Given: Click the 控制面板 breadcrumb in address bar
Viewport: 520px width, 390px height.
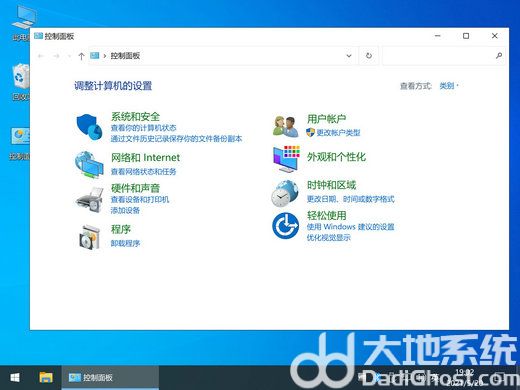Looking at the screenshot, I should coord(125,56).
